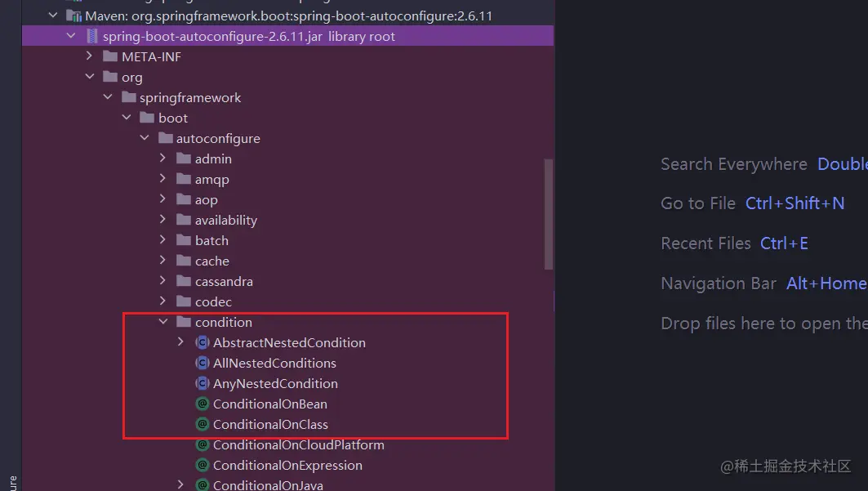Expand the cache package arrow
Image resolution: width=868 pixels, height=491 pixels.
tap(162, 261)
